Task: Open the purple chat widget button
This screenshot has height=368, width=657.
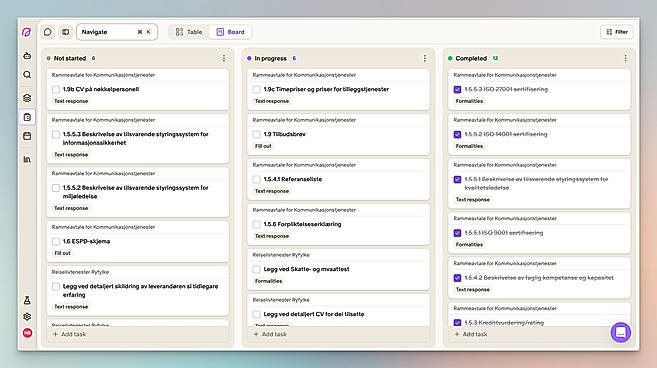Action: tap(621, 332)
